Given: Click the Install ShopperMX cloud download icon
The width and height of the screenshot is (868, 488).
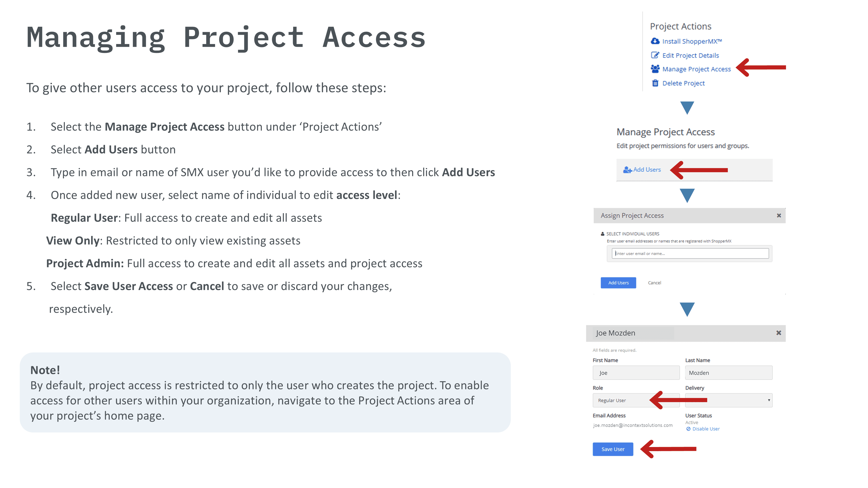Looking at the screenshot, I should pos(655,41).
